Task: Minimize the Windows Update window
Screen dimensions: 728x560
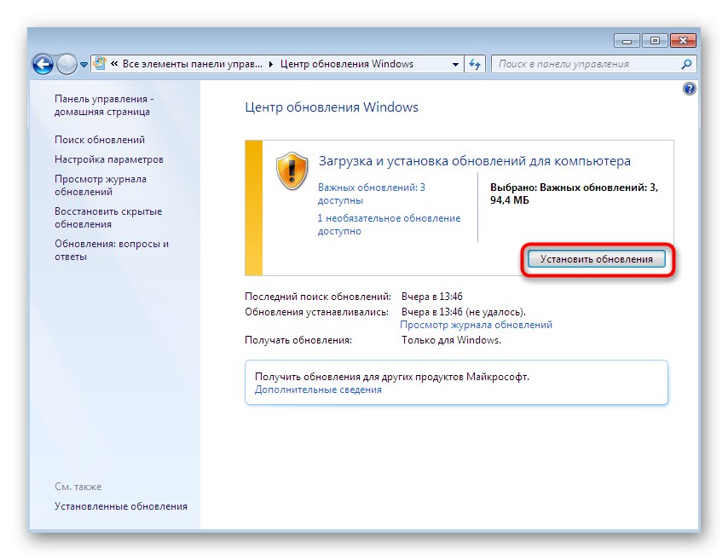Action: click(627, 41)
